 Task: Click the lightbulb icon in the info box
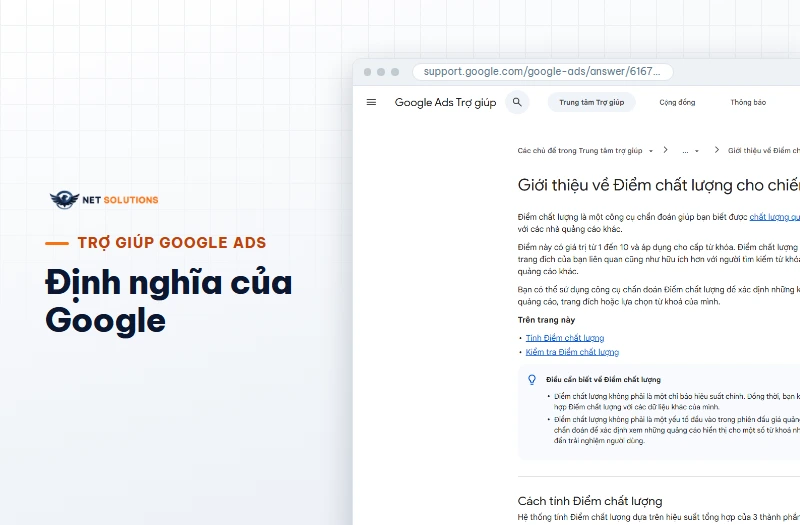tap(532, 380)
